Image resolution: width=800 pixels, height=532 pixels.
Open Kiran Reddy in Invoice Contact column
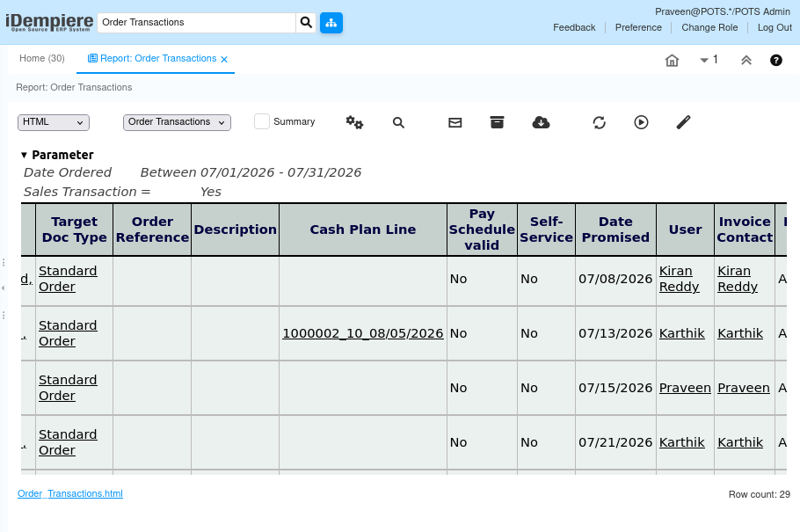[738, 279]
